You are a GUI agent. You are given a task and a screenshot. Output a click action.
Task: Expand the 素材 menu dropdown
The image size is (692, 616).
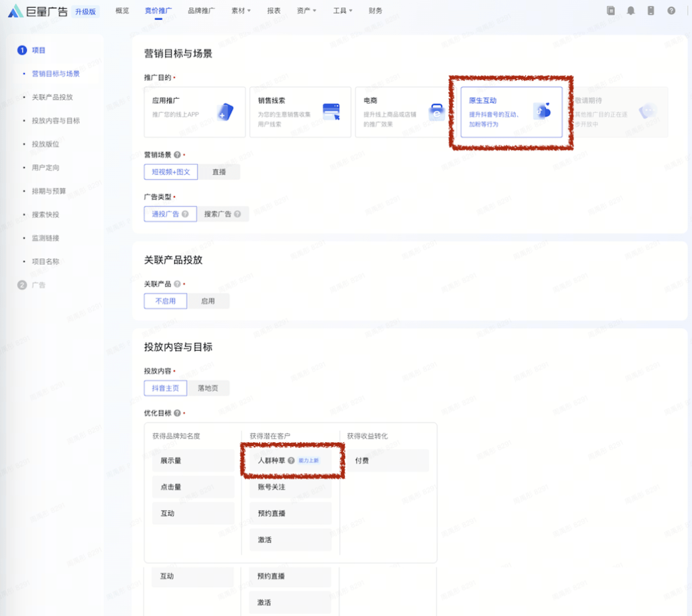click(x=241, y=11)
